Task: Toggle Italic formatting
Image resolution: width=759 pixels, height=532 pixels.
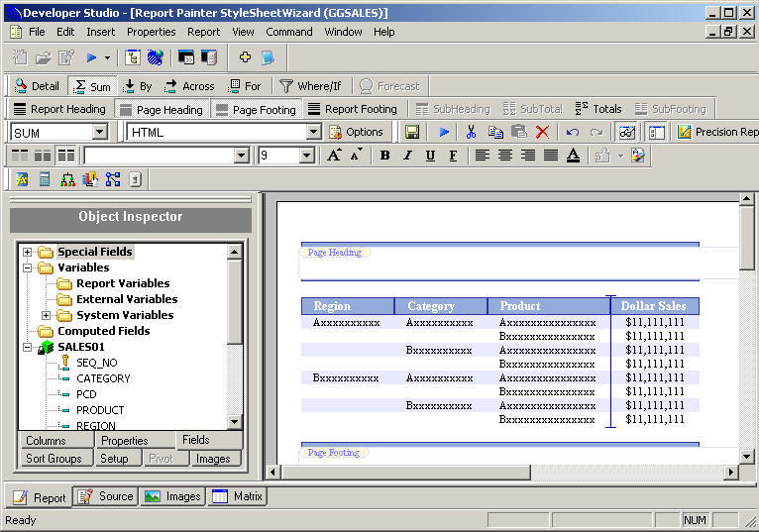Action: click(x=407, y=156)
